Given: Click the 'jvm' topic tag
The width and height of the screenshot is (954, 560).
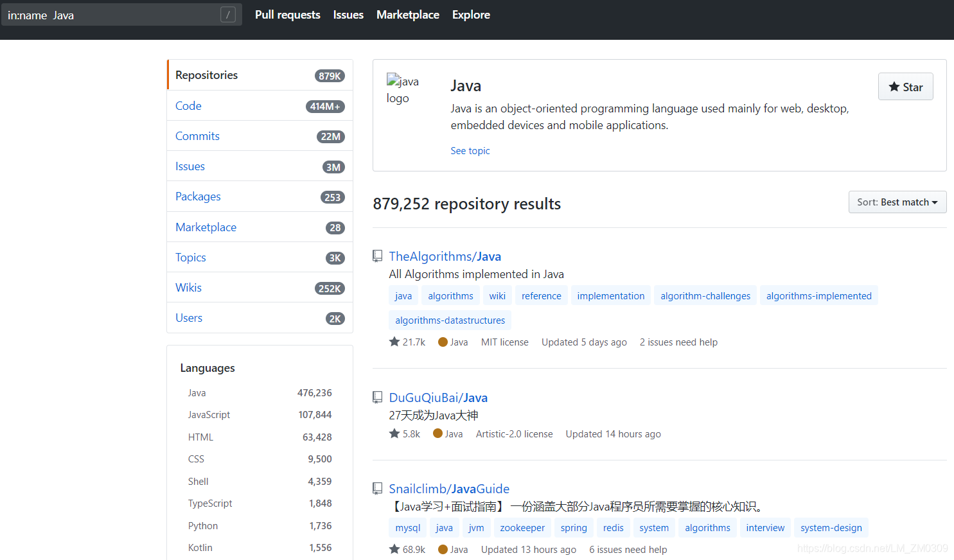Looking at the screenshot, I should 476,527.
